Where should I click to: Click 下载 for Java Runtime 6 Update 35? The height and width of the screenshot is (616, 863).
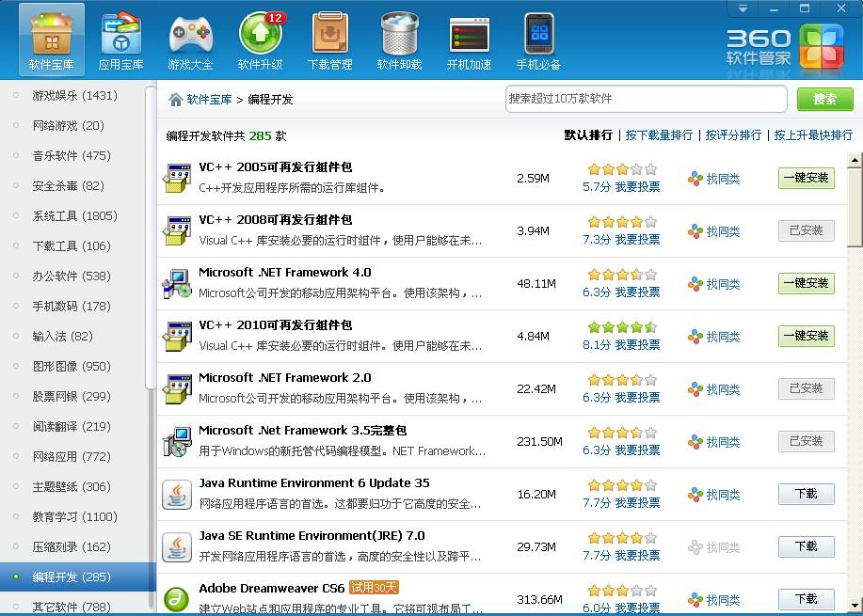click(x=807, y=494)
